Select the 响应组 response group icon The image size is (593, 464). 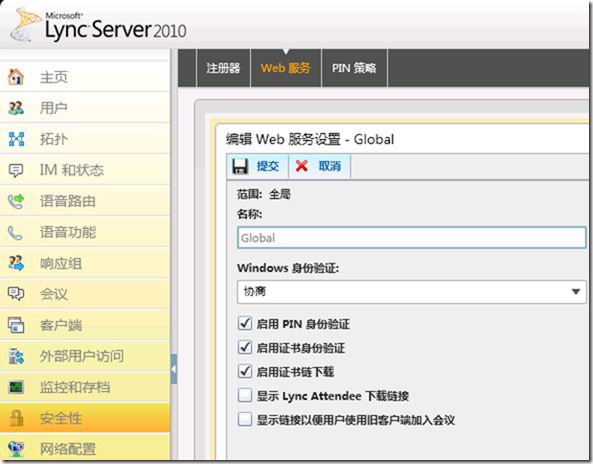tap(16, 263)
